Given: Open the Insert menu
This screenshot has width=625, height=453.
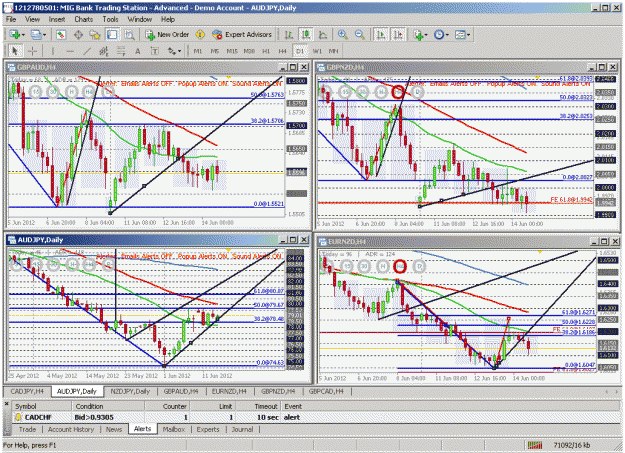Looking at the screenshot, I should [x=57, y=19].
